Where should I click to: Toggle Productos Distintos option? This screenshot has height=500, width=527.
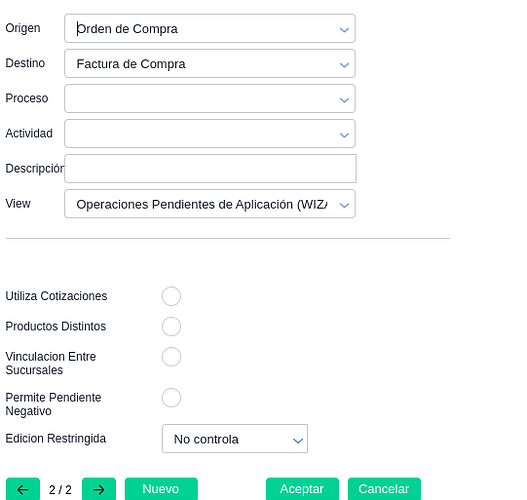pyautogui.click(x=171, y=326)
